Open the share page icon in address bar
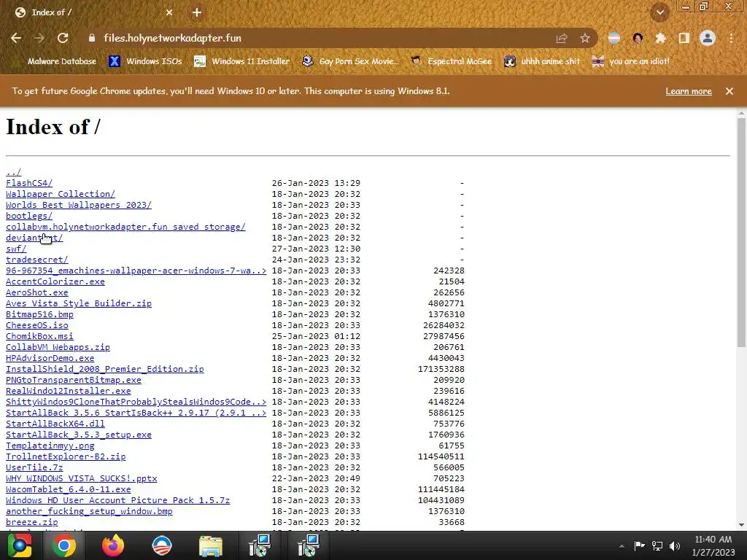 pos(562,38)
